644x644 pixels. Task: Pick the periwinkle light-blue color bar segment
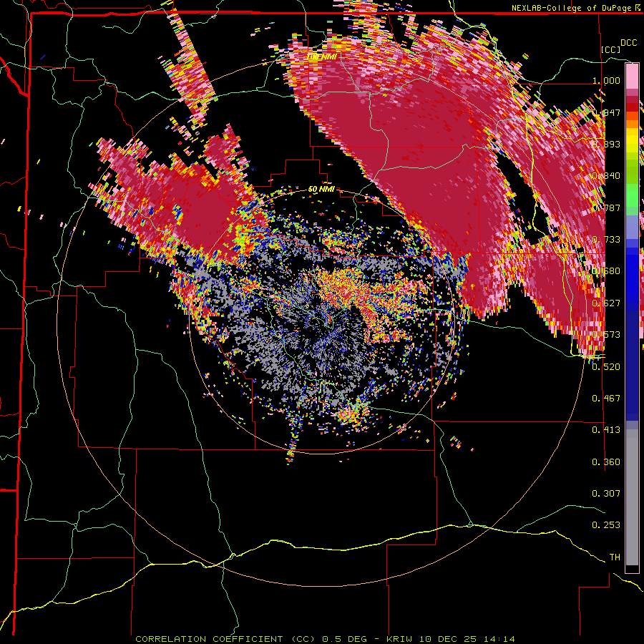(632, 227)
